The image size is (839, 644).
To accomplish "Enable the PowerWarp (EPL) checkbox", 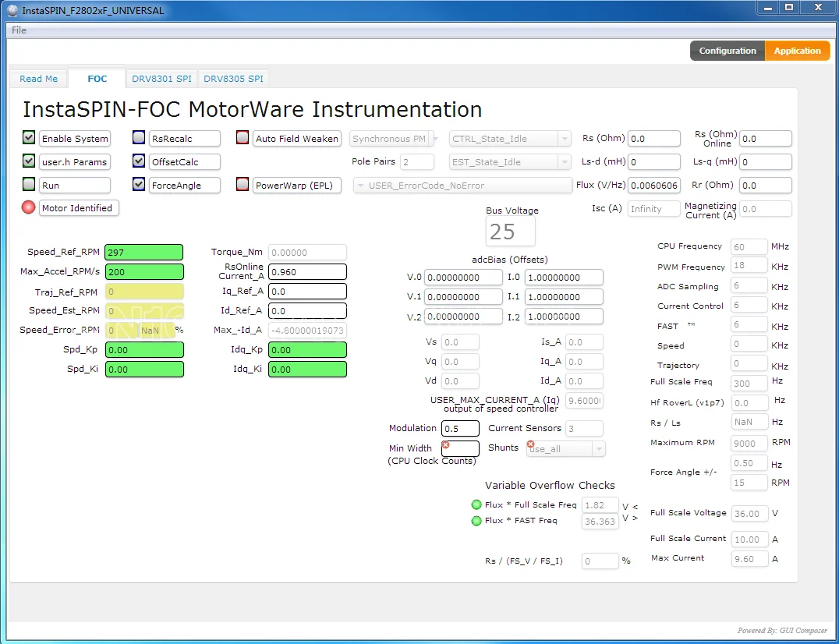I will pos(242,184).
